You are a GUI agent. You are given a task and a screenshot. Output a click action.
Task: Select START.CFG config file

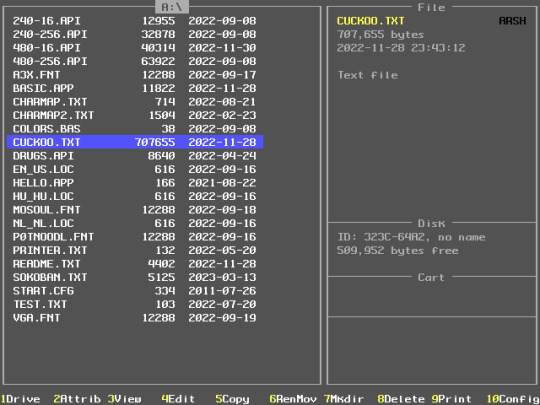click(x=135, y=291)
